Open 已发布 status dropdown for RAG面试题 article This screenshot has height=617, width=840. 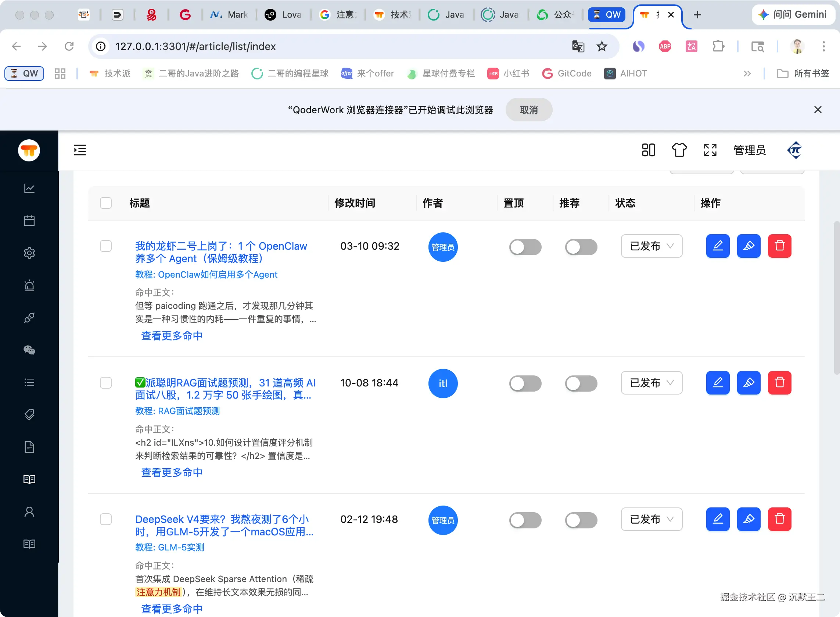pos(651,383)
